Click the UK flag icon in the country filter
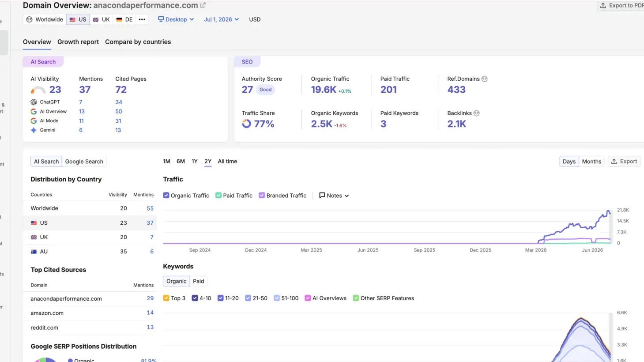Screen dimensions: 644x362 pos(96,19)
